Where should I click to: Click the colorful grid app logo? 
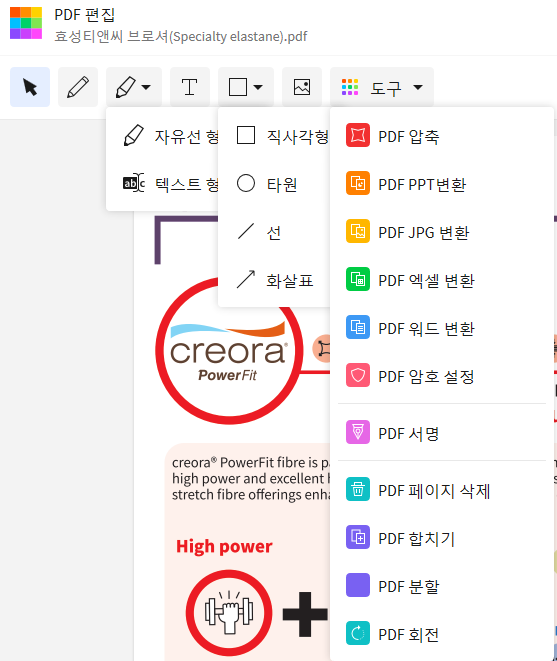(26, 23)
